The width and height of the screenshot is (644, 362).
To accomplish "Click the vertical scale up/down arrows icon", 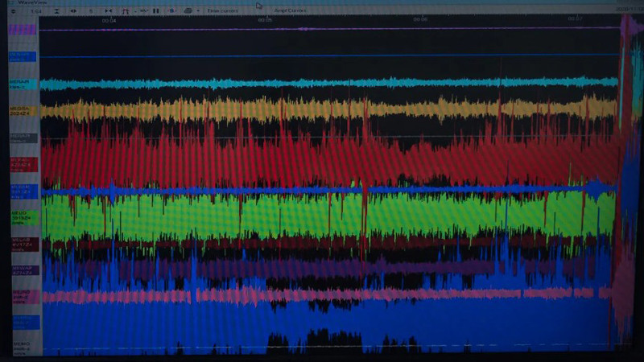I will 13,11.
